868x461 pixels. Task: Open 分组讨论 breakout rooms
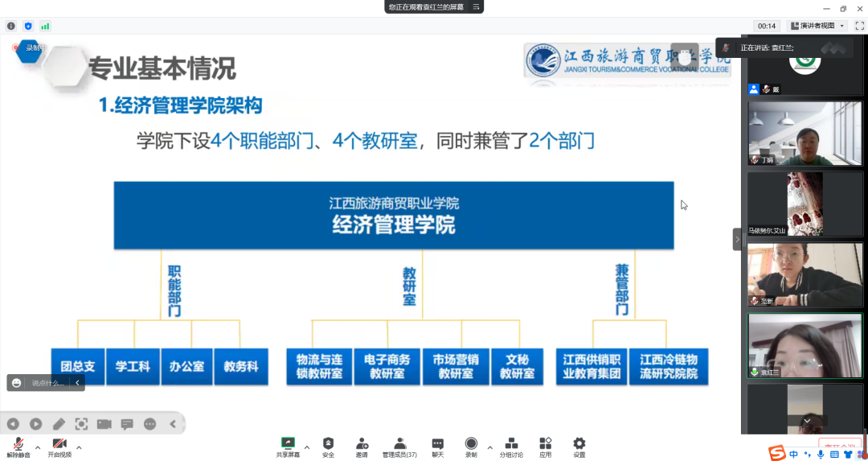coord(510,447)
